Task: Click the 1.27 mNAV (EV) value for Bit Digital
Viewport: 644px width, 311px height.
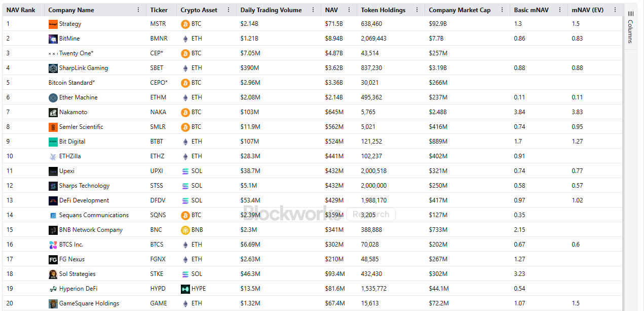Action: point(577,142)
